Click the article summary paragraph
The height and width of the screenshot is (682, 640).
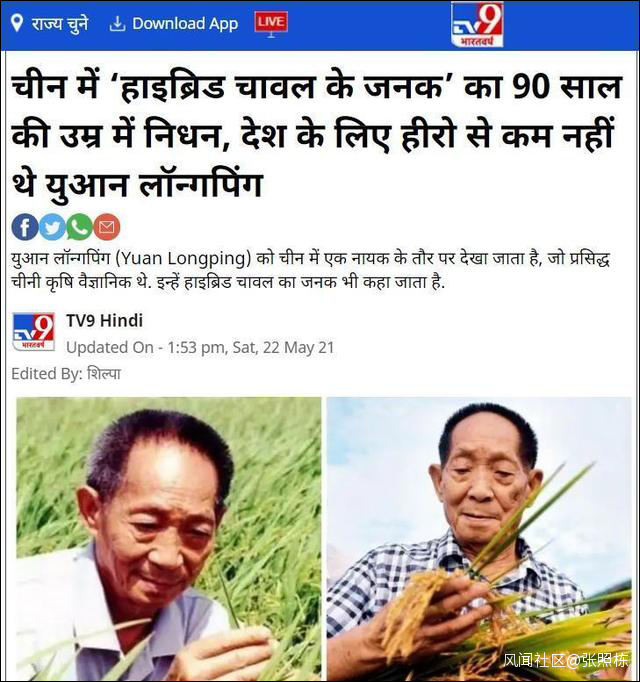[x=310, y=270]
